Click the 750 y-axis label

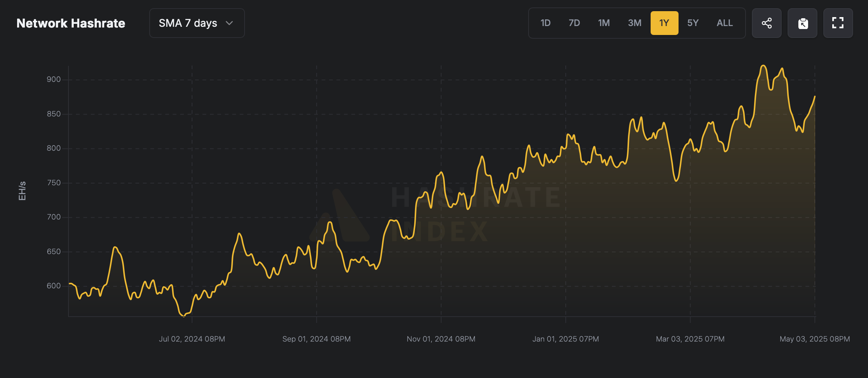click(x=54, y=183)
